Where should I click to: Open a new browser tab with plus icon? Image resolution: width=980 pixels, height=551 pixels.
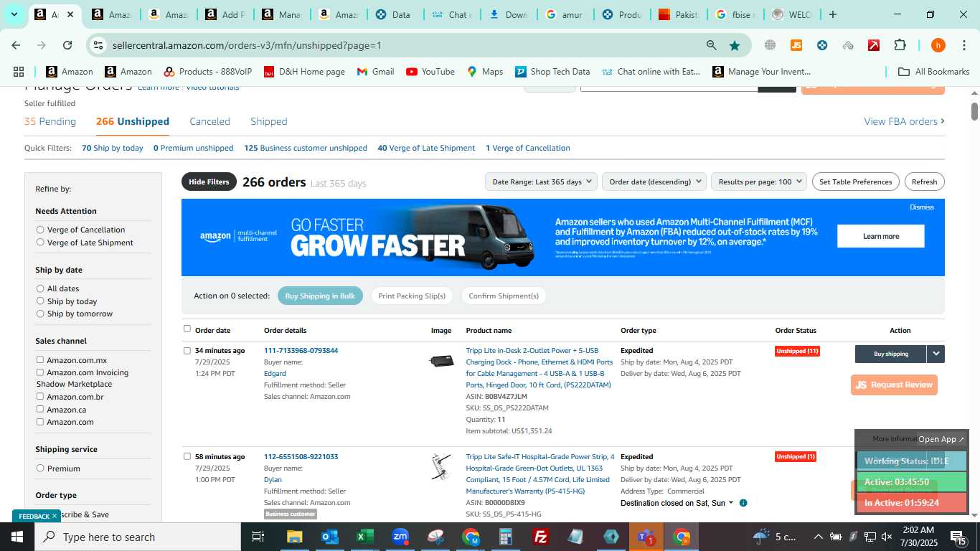click(x=833, y=14)
